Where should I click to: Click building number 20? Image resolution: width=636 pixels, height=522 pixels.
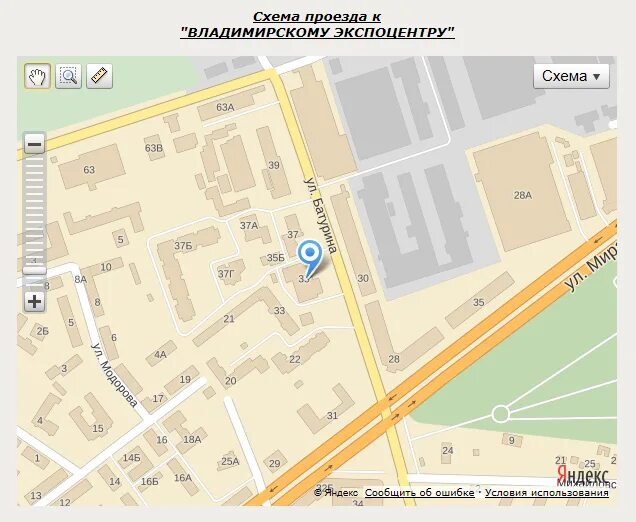point(230,380)
